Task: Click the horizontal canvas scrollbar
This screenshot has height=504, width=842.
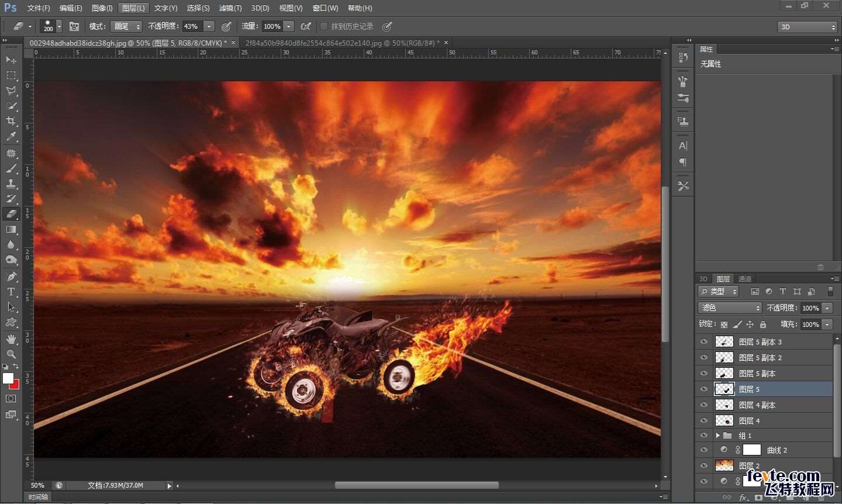Action: click(x=416, y=485)
